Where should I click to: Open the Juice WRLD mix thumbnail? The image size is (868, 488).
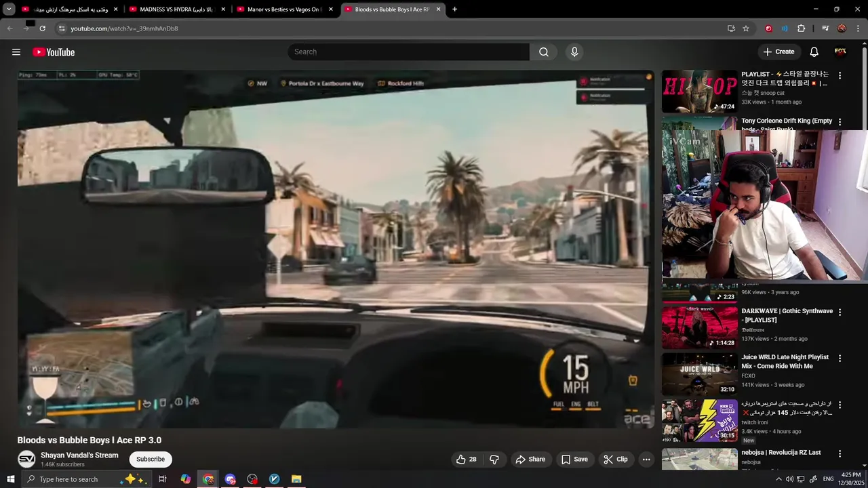[x=699, y=374]
